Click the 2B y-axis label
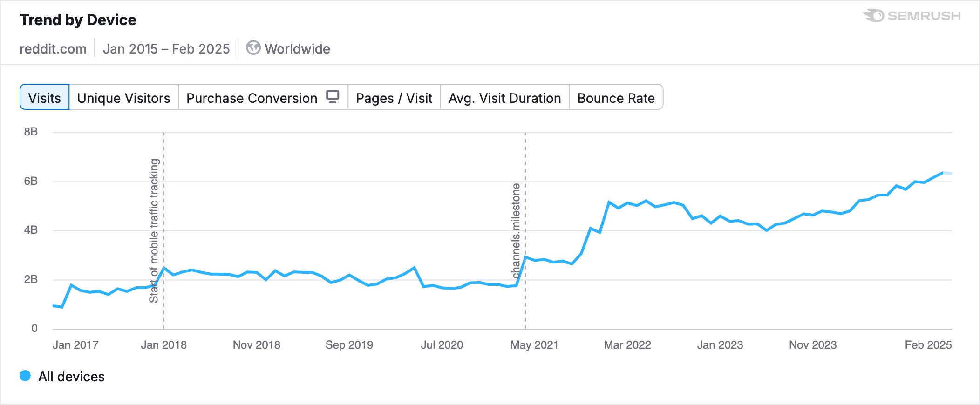 click(31, 279)
